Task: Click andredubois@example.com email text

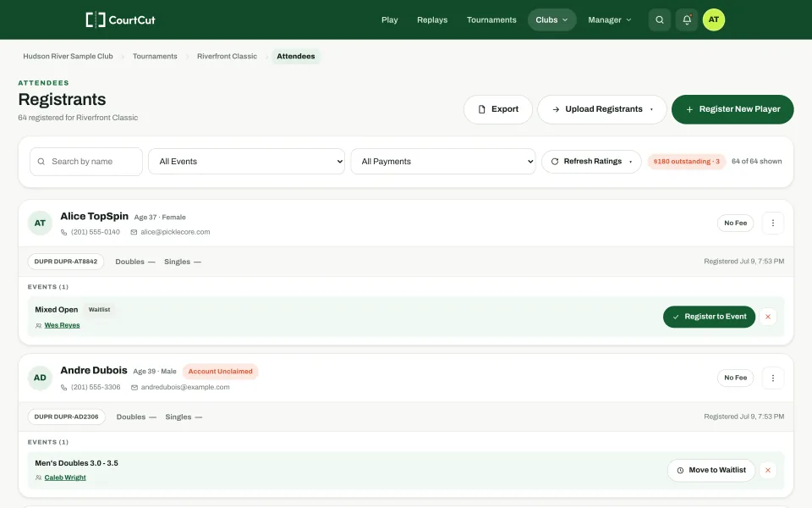Action: 185,387
